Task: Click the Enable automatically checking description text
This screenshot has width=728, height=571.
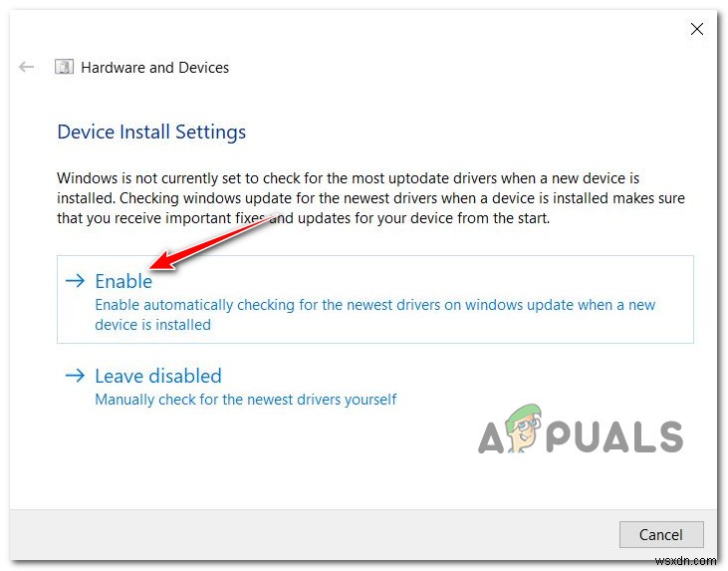Action: pyautogui.click(x=374, y=315)
